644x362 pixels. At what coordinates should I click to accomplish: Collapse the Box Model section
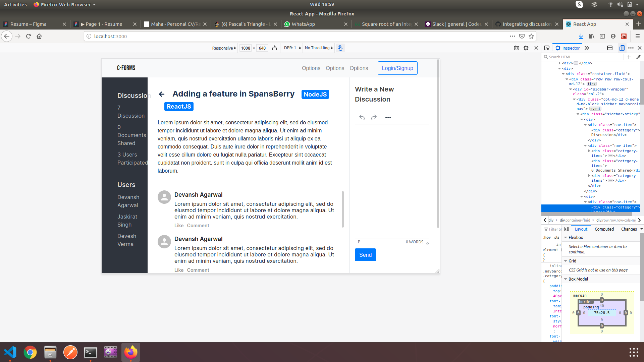(566, 279)
